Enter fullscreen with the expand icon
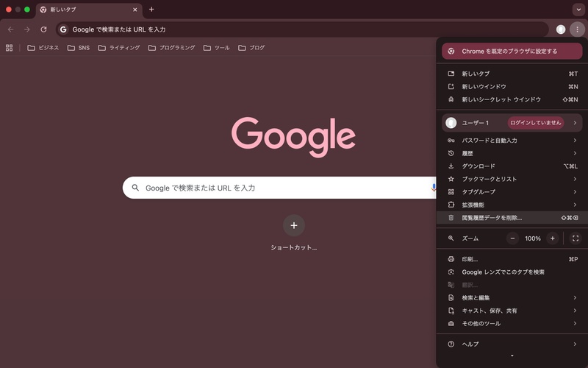The width and height of the screenshot is (588, 368). click(x=576, y=238)
